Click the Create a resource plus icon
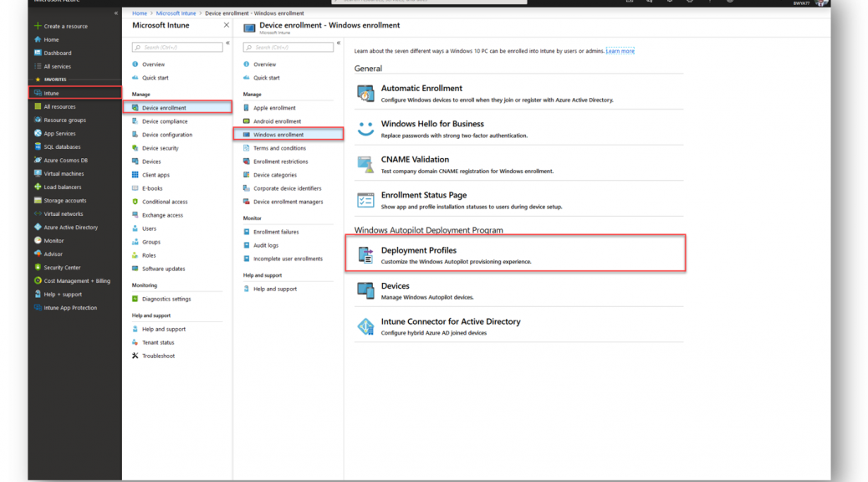Image resolution: width=868 pixels, height=482 pixels. click(x=38, y=26)
